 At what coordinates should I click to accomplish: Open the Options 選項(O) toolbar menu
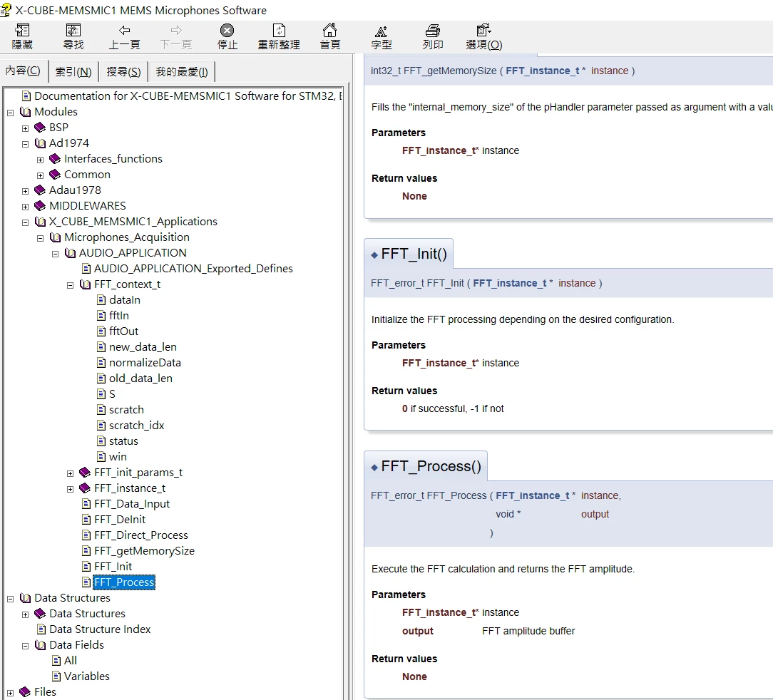[x=484, y=36]
